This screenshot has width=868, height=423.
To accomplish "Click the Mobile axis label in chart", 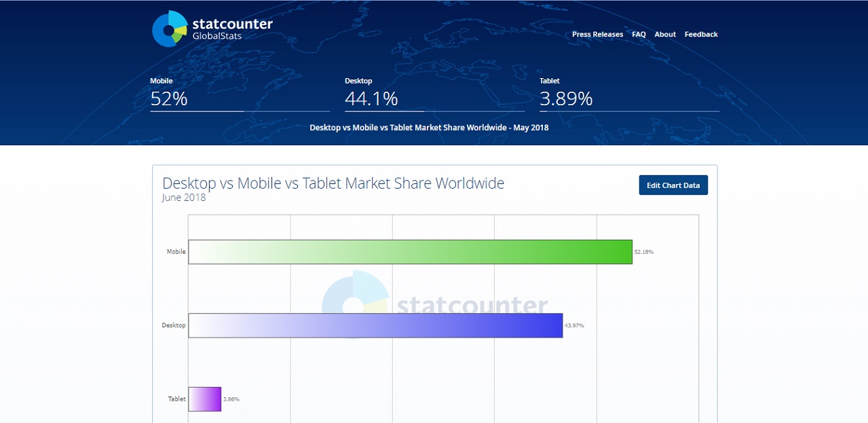I will coord(176,252).
